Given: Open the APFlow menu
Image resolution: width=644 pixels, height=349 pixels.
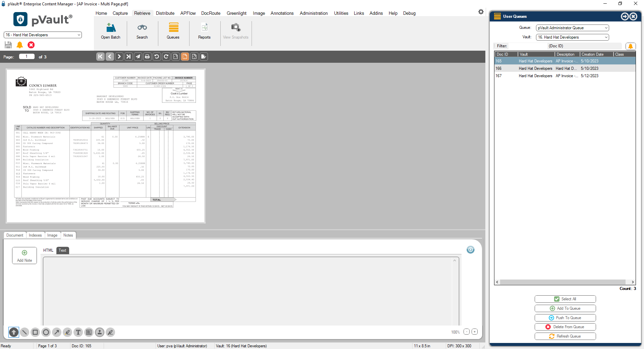Looking at the screenshot, I should [188, 13].
